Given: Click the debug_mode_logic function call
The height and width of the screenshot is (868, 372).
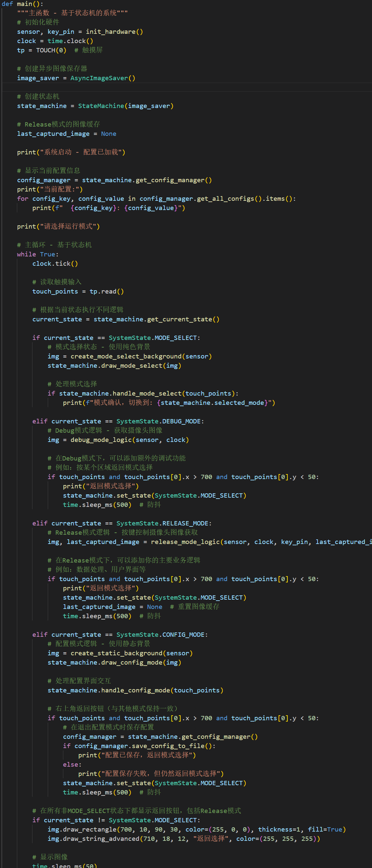Looking at the screenshot, I should tap(101, 440).
